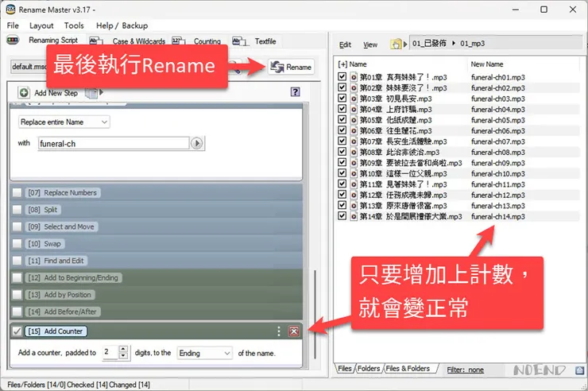The width and height of the screenshot is (588, 391).
Task: Open the Ending position dropdown
Action: 204,353
